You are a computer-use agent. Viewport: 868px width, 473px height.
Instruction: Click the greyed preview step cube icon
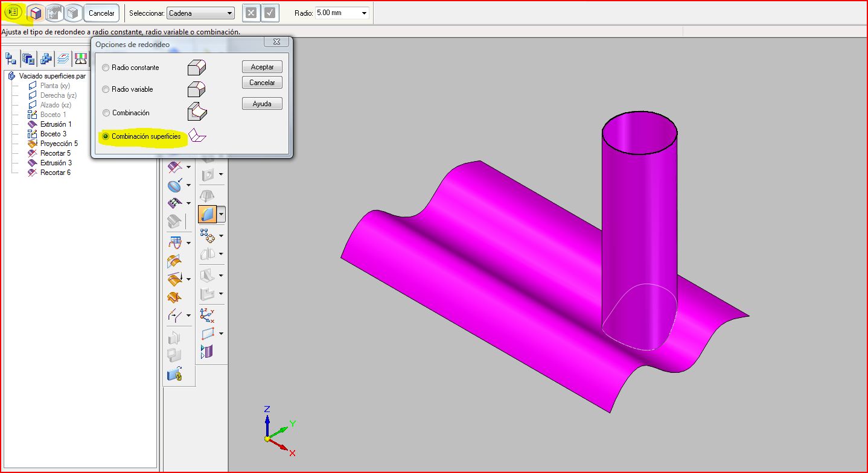tap(73, 13)
